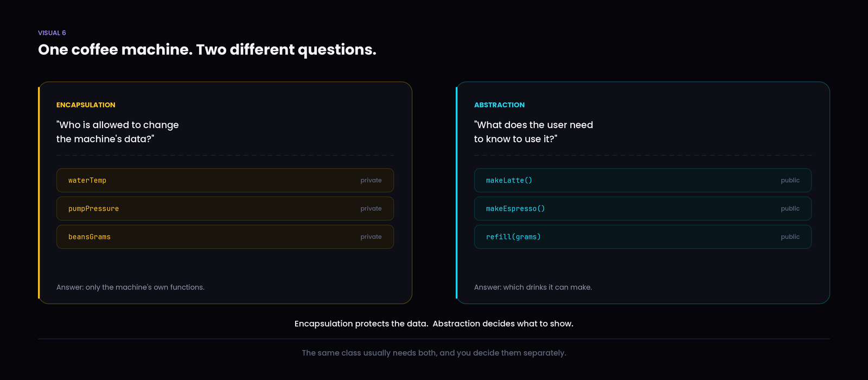Click the makeEspresso() method row
This screenshot has width=868, height=380.
tap(643, 208)
